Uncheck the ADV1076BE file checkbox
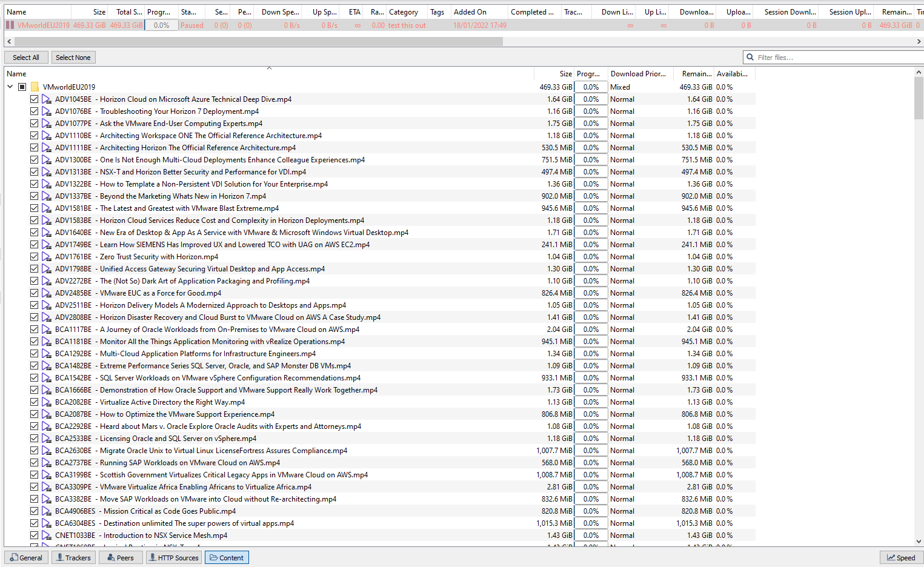The height and width of the screenshot is (567, 924). click(x=34, y=111)
